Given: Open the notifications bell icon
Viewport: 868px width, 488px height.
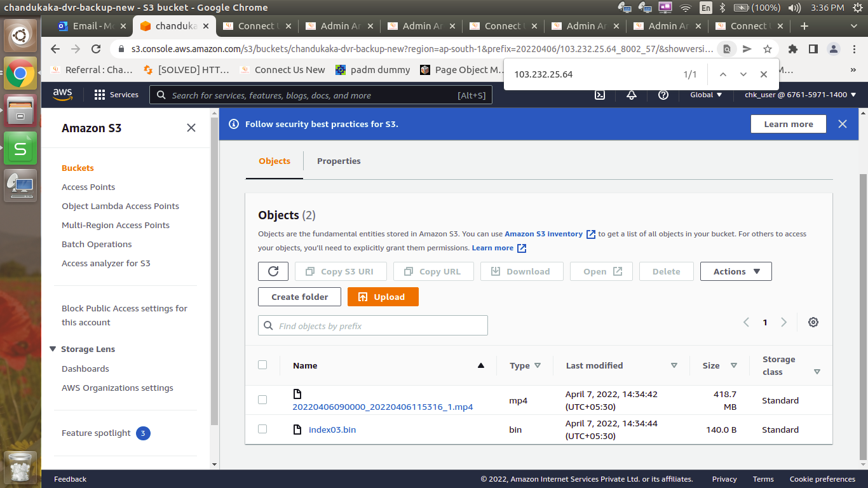Looking at the screenshot, I should pos(632,95).
